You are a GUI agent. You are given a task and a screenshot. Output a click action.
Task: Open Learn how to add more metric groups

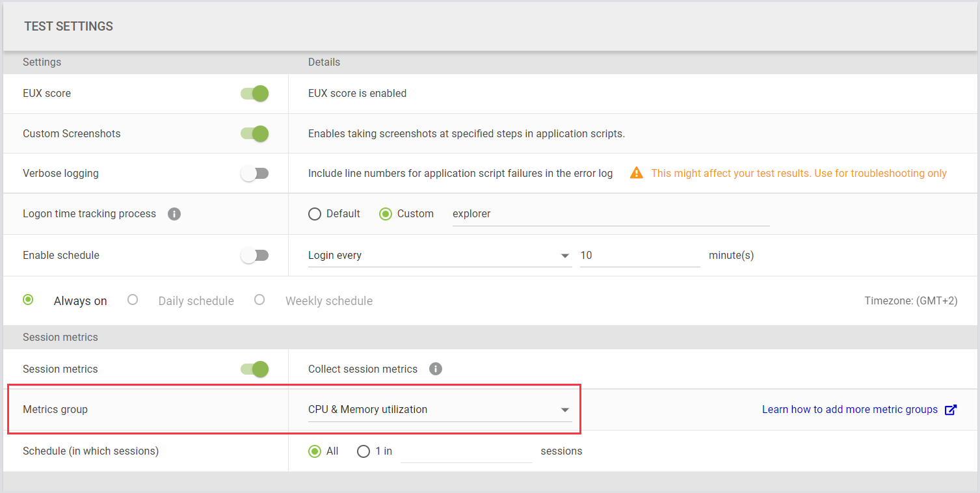coord(849,410)
